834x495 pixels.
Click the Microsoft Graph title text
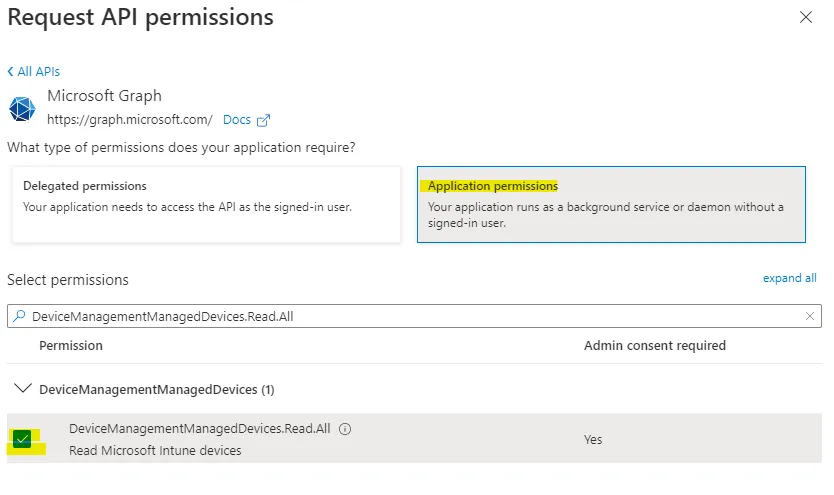[104, 96]
